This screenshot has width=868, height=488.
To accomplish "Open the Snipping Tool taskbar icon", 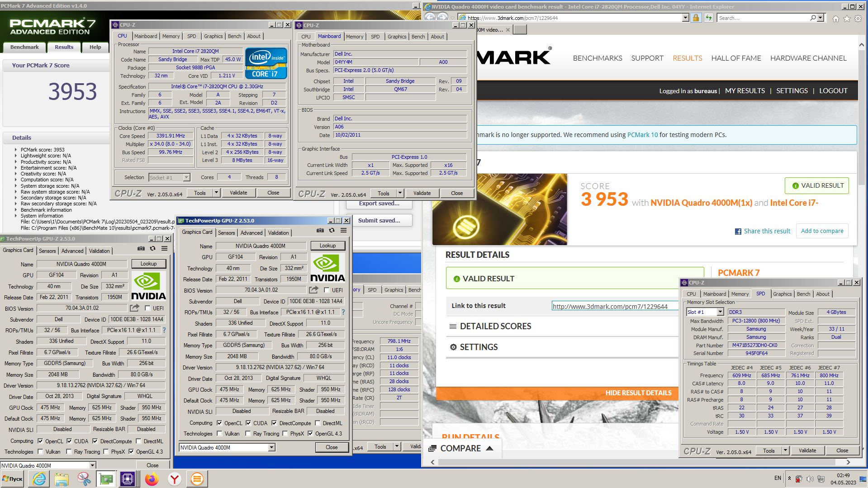I will click(x=84, y=479).
